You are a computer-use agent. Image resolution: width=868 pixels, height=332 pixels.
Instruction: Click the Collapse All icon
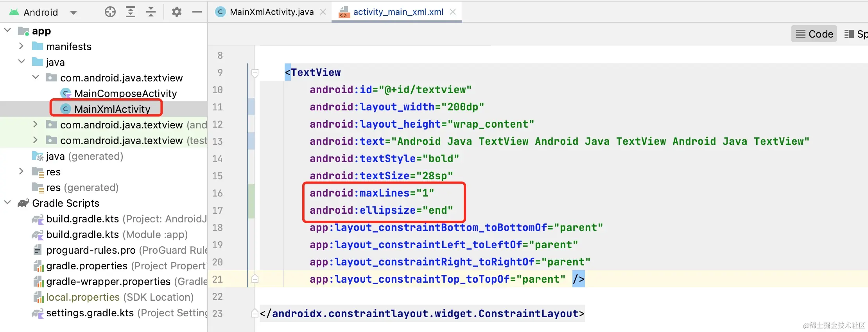coord(151,12)
